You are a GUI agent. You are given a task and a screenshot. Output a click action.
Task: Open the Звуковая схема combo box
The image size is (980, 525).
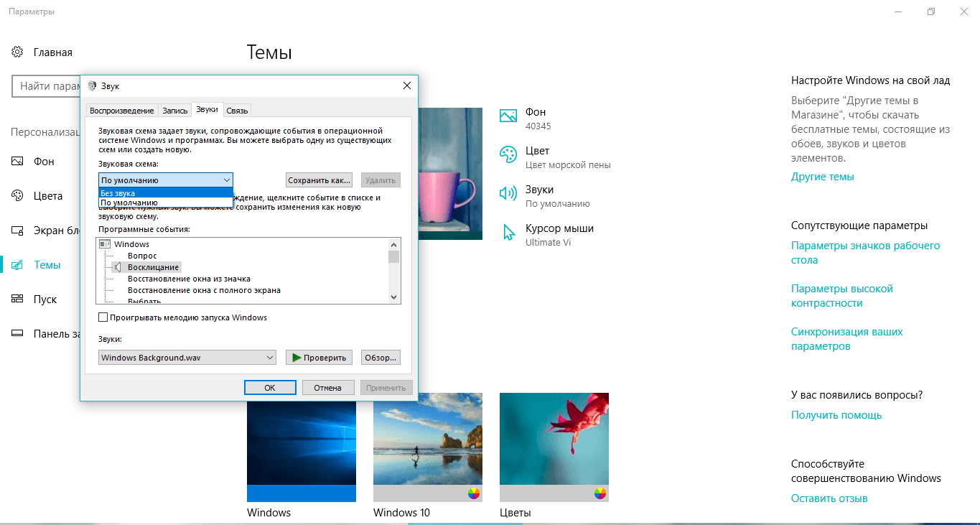pos(166,180)
